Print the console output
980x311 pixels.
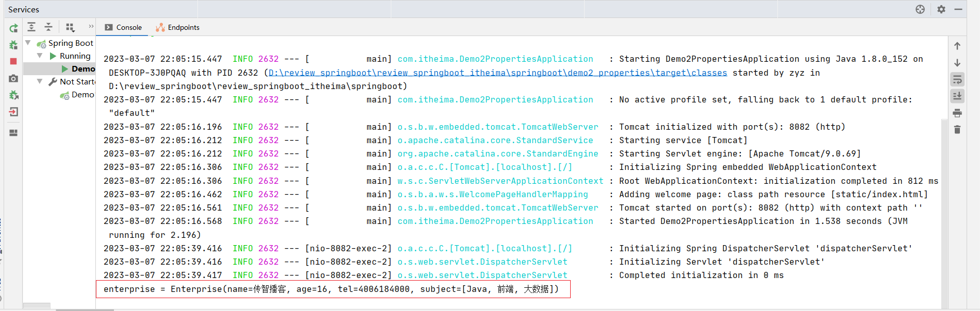click(x=957, y=113)
